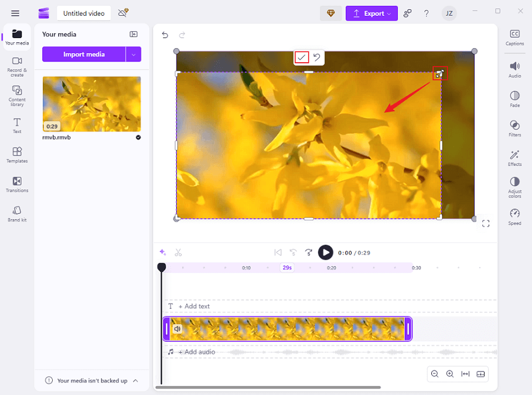Open the Filters panel
Viewport: 532px width, 395px height.
click(514, 130)
